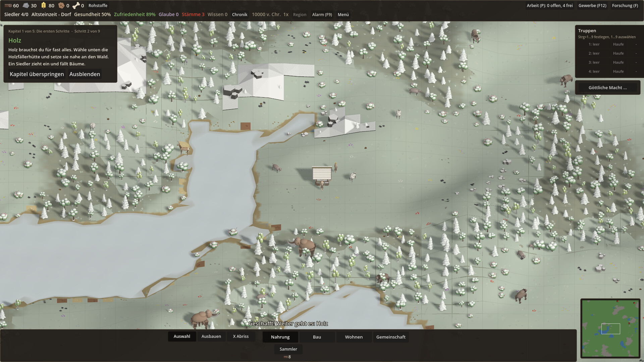Open the Chronik panel
Image resolution: width=644 pixels, height=362 pixels.
click(239, 14)
